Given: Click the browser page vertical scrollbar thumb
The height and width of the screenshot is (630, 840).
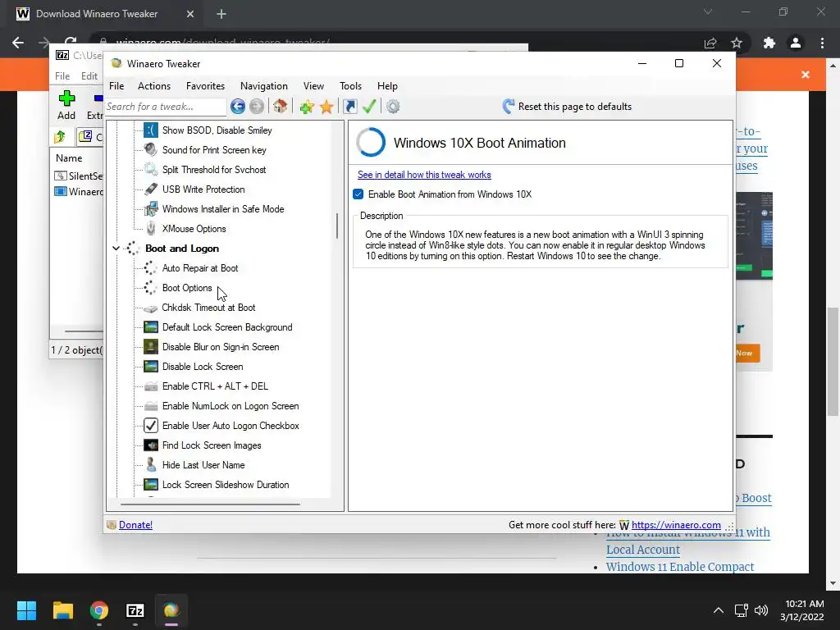Looking at the screenshot, I should click(x=833, y=362).
